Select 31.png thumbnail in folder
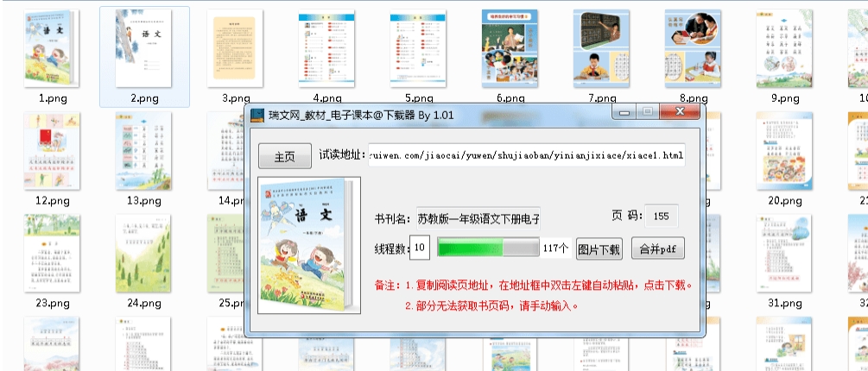The width and height of the screenshot is (868, 371). tap(784, 254)
